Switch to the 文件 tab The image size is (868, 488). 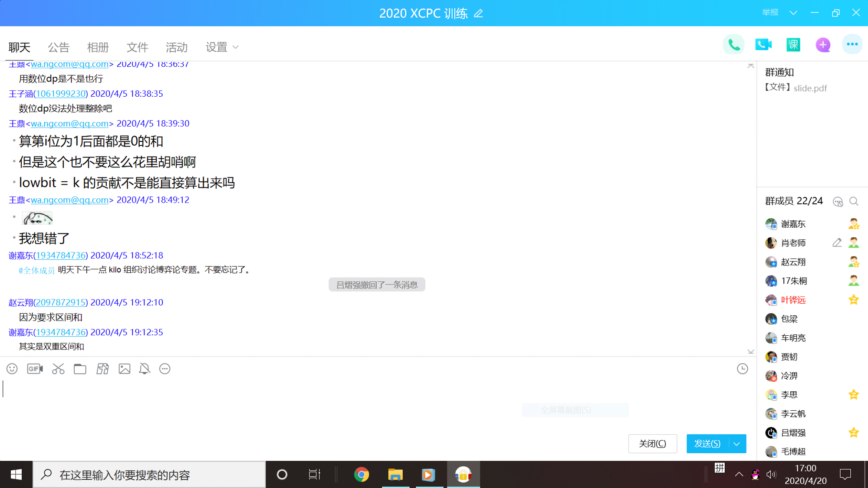[137, 47]
